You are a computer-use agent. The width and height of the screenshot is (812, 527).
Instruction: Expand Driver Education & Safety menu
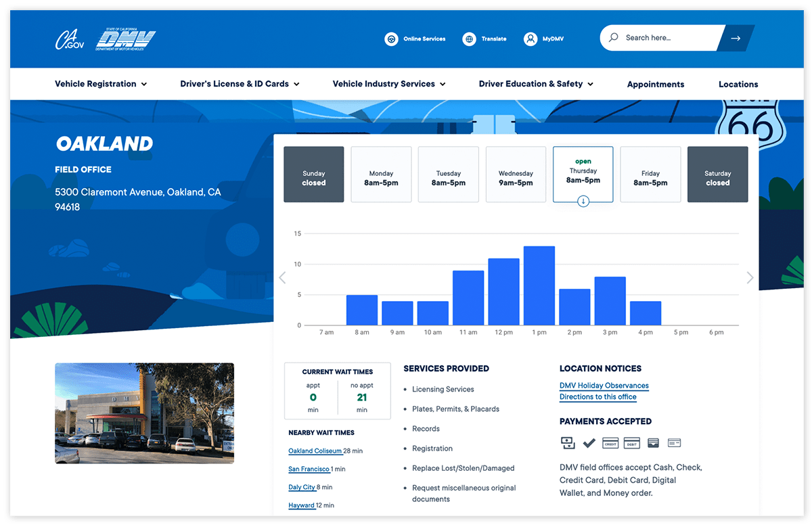[536, 84]
